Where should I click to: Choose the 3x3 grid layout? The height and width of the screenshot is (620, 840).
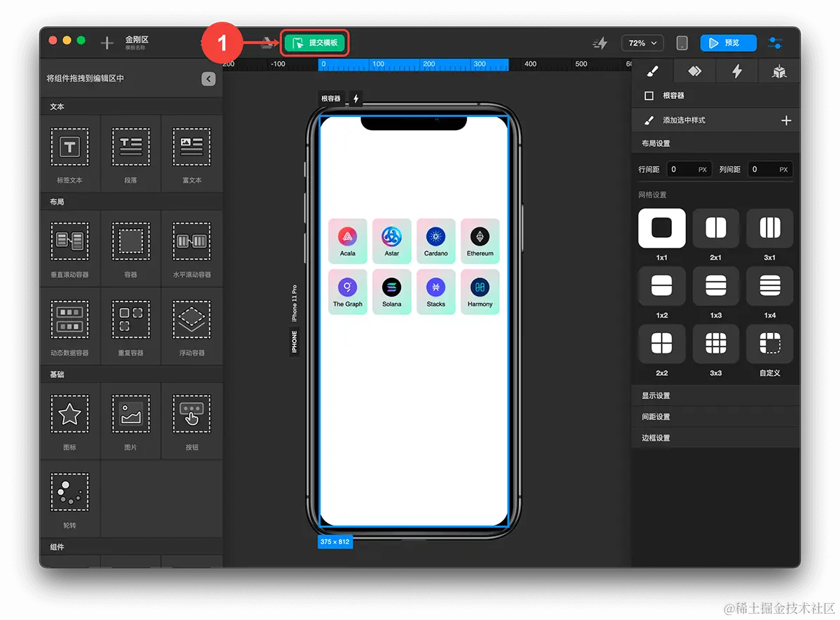coord(715,344)
